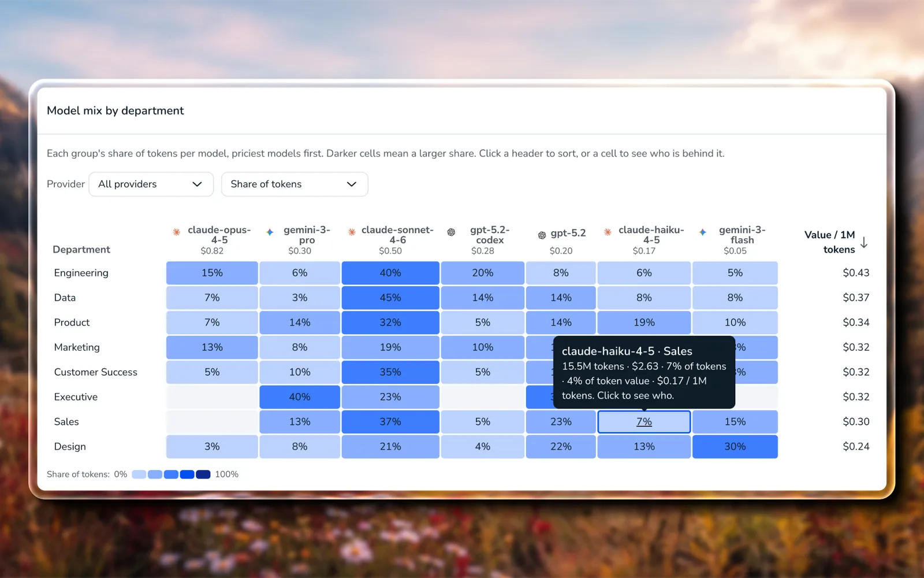Click Design's $0.24 value
Image resolution: width=924 pixels, height=578 pixels.
[856, 447]
